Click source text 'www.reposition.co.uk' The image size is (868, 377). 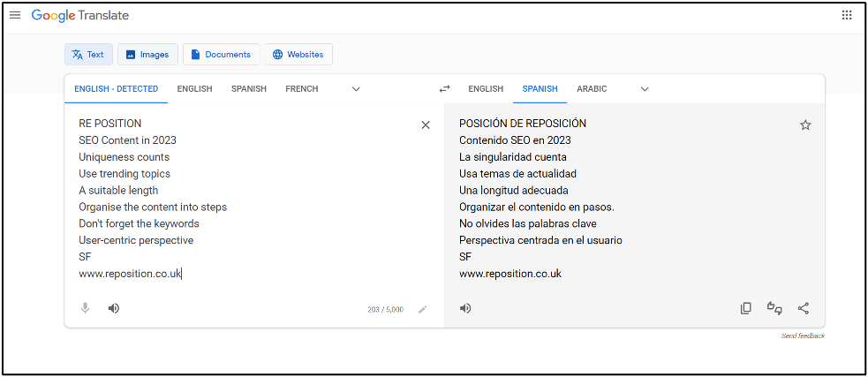[x=130, y=274]
